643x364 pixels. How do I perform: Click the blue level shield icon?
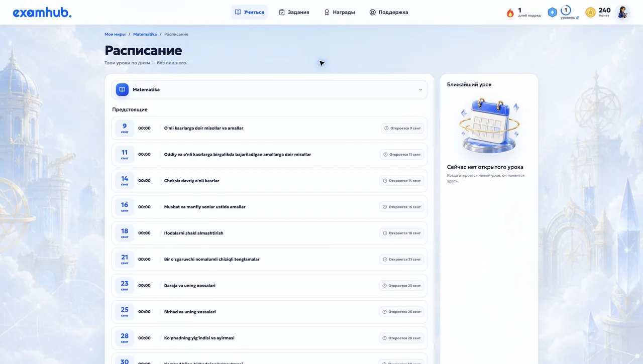pos(552,13)
